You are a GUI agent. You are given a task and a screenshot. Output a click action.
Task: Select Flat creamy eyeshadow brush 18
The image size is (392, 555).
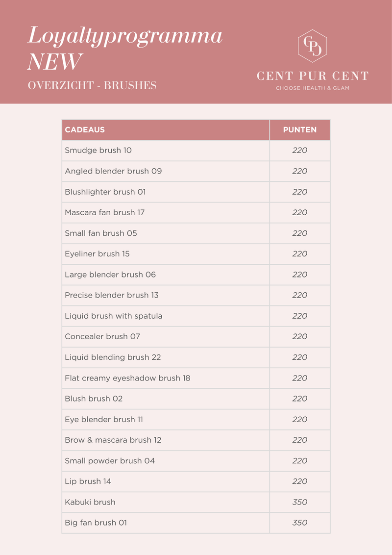(127, 378)
